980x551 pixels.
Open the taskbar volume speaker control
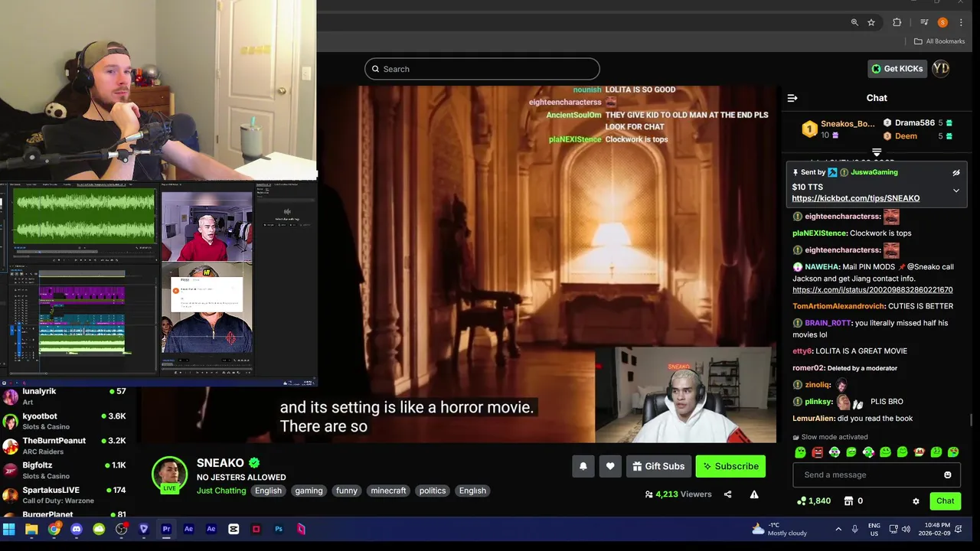coord(906,529)
